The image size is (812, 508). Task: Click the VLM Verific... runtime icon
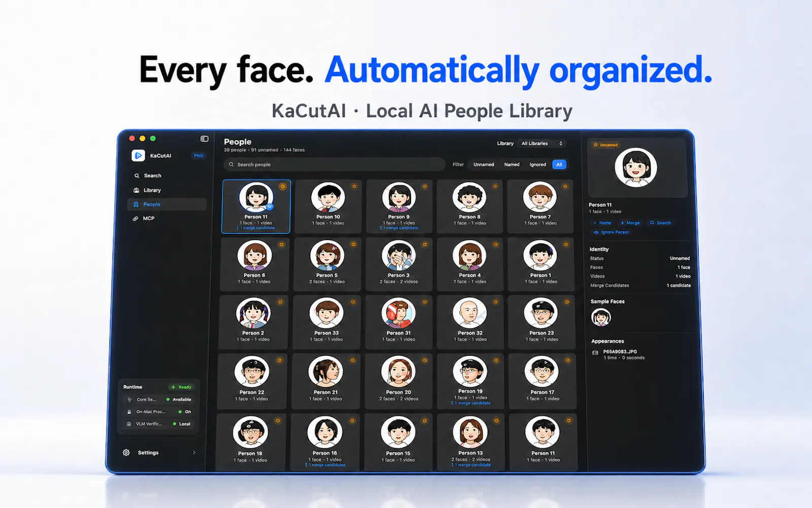129,424
